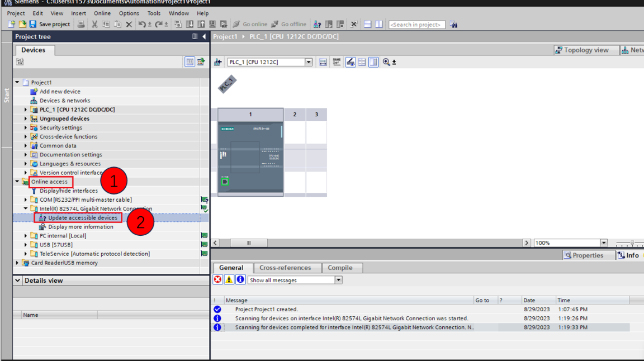This screenshot has width=644, height=361.
Task: Download to device using toolbar icon
Action: coord(190,24)
